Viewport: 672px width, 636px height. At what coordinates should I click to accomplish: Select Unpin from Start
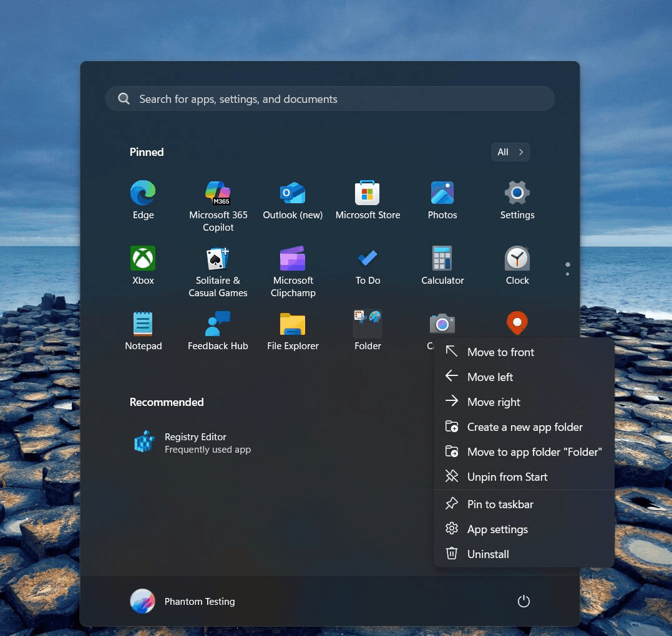tap(523, 476)
